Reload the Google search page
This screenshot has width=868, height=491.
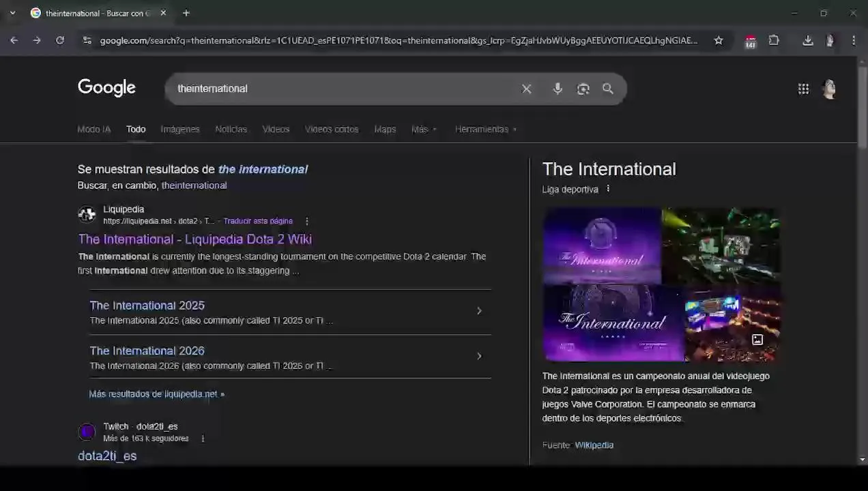[60, 40]
